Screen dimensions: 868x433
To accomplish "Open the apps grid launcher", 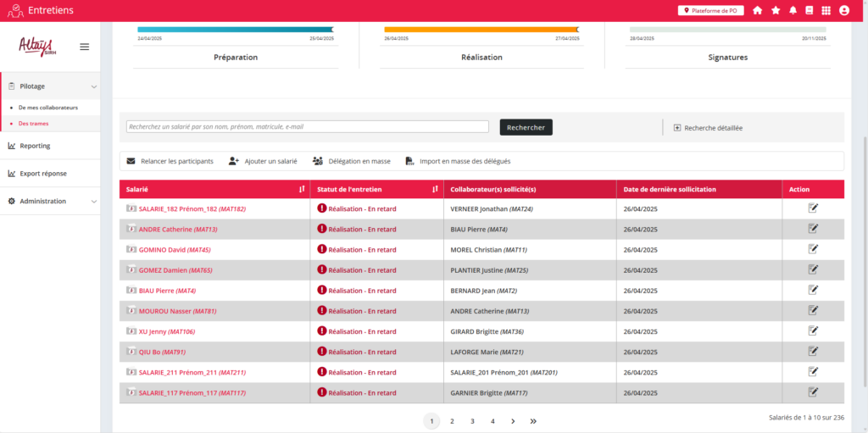I will pos(826,10).
